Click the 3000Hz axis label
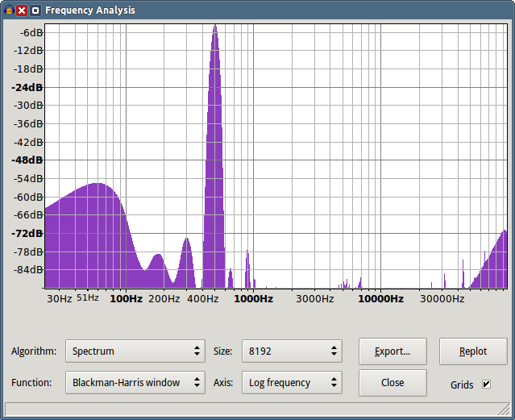The width and height of the screenshot is (515, 420). [314, 299]
